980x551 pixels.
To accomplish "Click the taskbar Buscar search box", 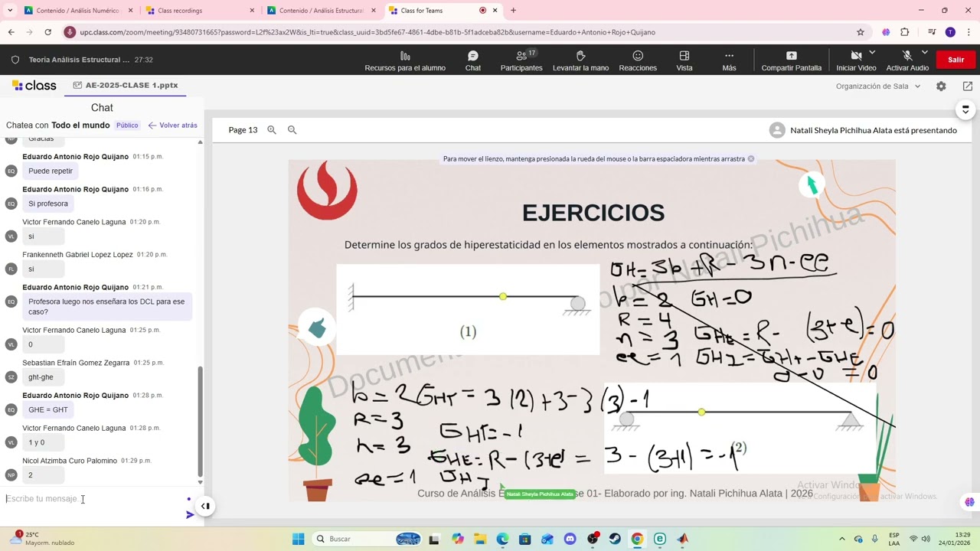I will [x=367, y=539].
